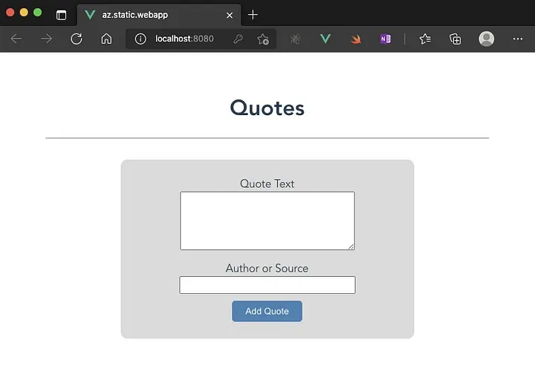Add this page to favorites
This screenshot has height=392, width=535.
263,39
